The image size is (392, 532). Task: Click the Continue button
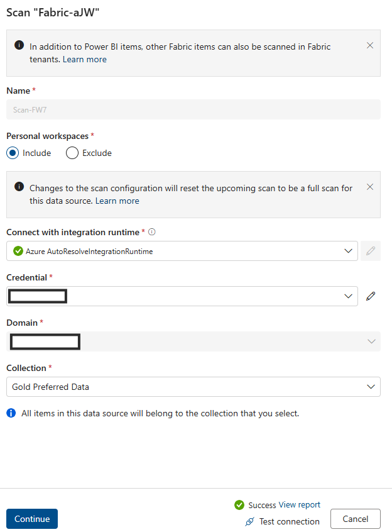32,519
